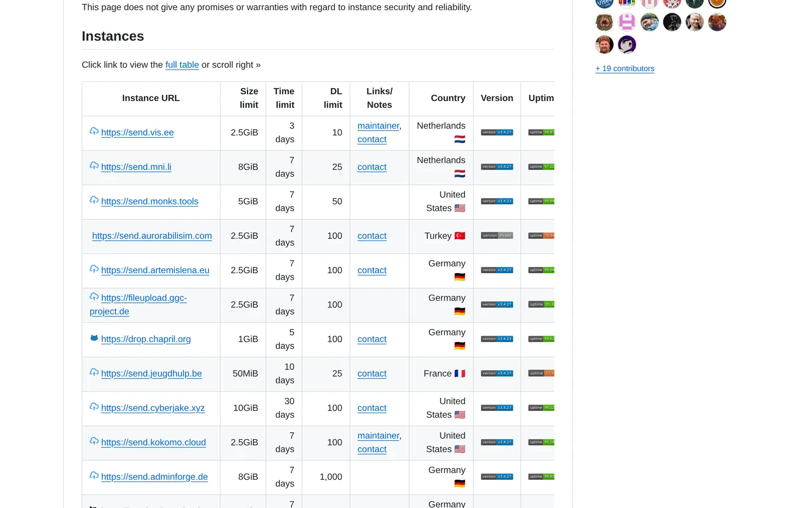Viewport: 812px width, 508px height.
Task: Click the version badge in the send.artemislena.eu row
Action: tap(497, 270)
